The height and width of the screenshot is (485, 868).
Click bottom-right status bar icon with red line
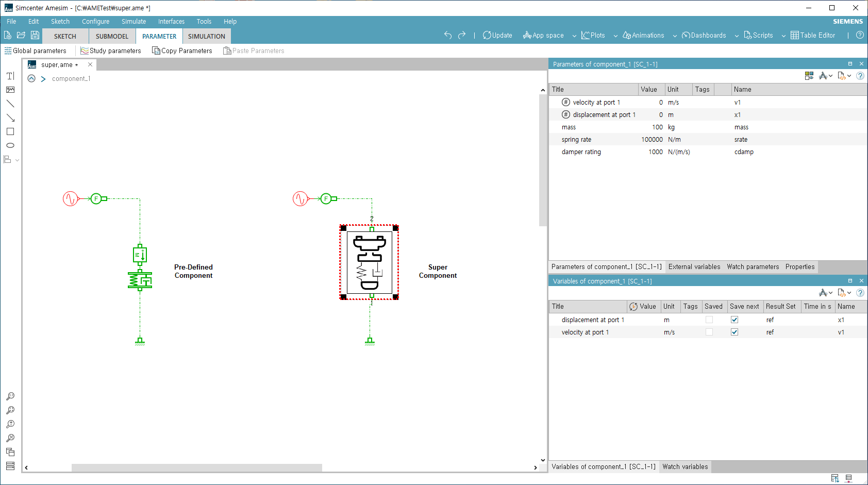pos(849,478)
